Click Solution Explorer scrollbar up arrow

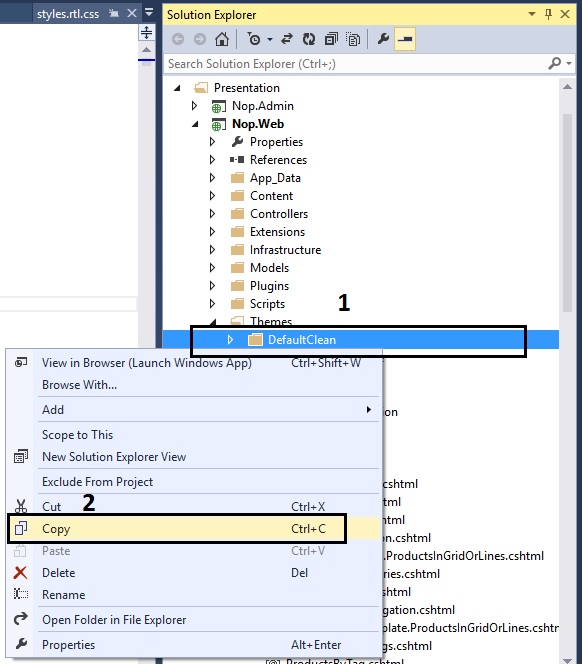568,87
